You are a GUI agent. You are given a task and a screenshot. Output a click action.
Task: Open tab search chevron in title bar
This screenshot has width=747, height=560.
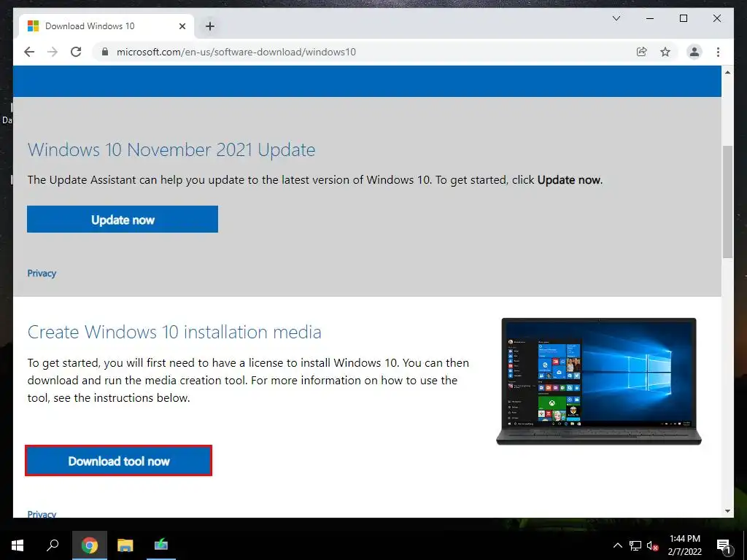(x=616, y=18)
